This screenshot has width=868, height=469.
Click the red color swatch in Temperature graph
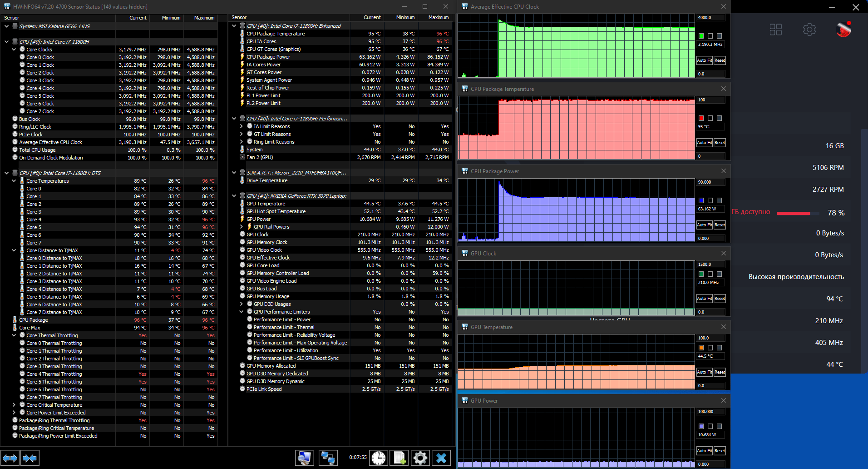(x=701, y=118)
